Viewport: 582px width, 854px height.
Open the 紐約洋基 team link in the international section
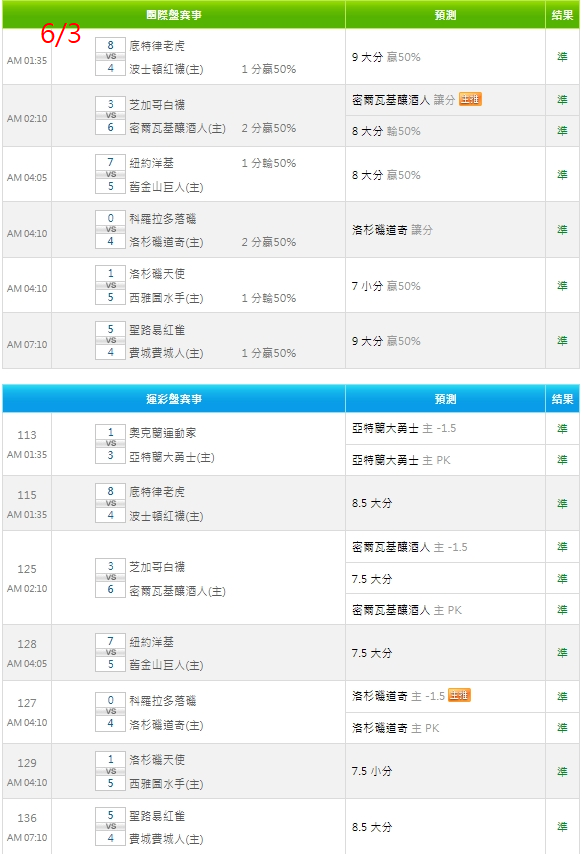pos(151,162)
